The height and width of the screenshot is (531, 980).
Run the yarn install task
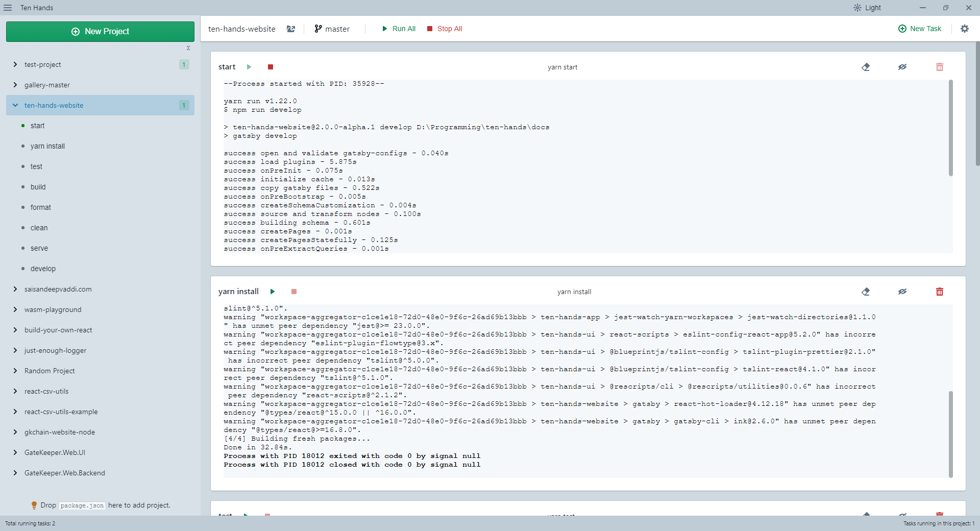[x=273, y=292]
